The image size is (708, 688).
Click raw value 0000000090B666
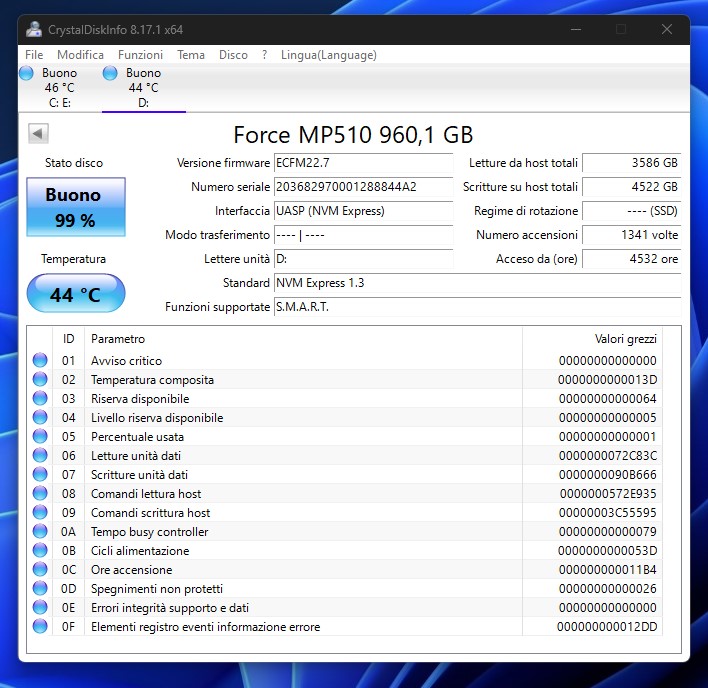pyautogui.click(x=608, y=474)
